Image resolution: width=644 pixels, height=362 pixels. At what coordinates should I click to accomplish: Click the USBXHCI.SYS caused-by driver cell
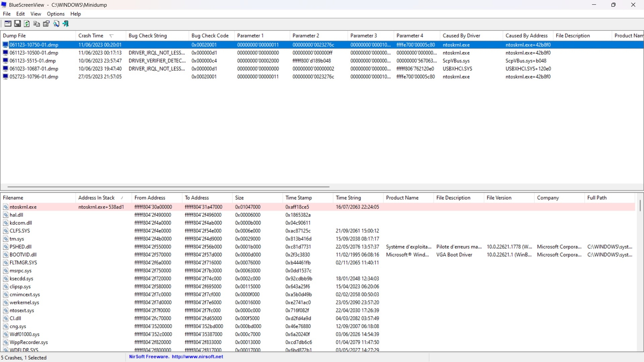[457, 69]
